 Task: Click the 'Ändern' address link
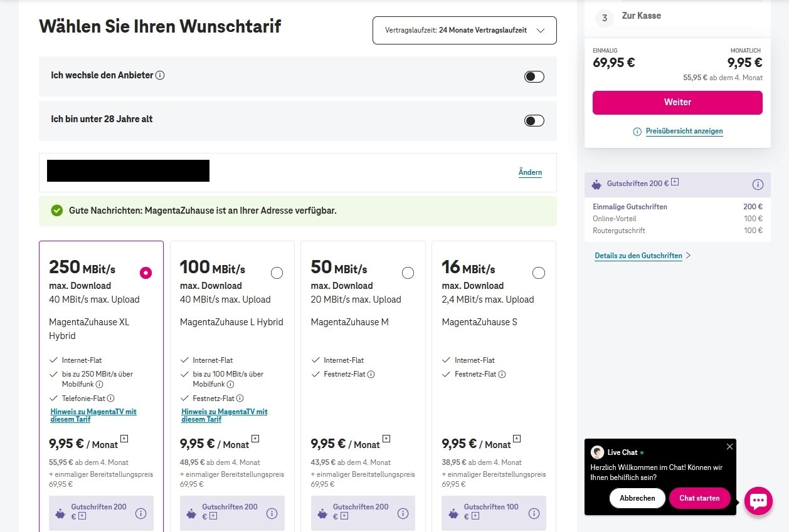(530, 172)
